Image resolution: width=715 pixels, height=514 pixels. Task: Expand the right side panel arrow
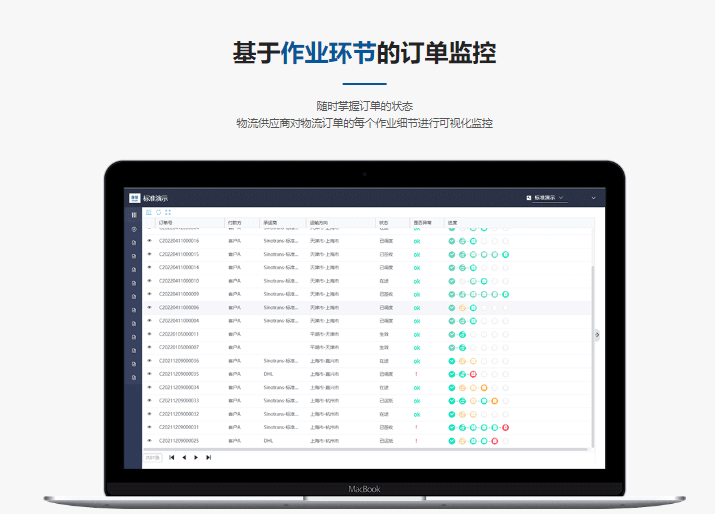coord(597,335)
